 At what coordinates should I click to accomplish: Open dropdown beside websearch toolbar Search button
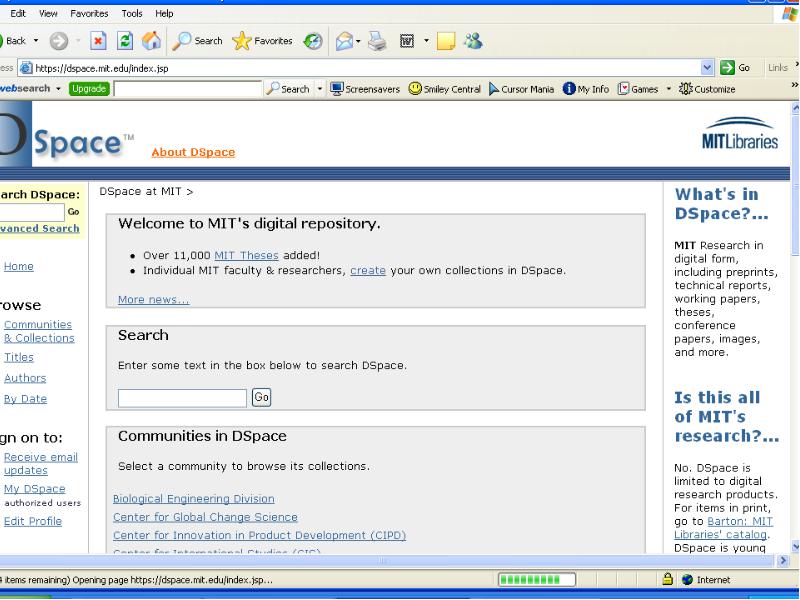(320, 89)
